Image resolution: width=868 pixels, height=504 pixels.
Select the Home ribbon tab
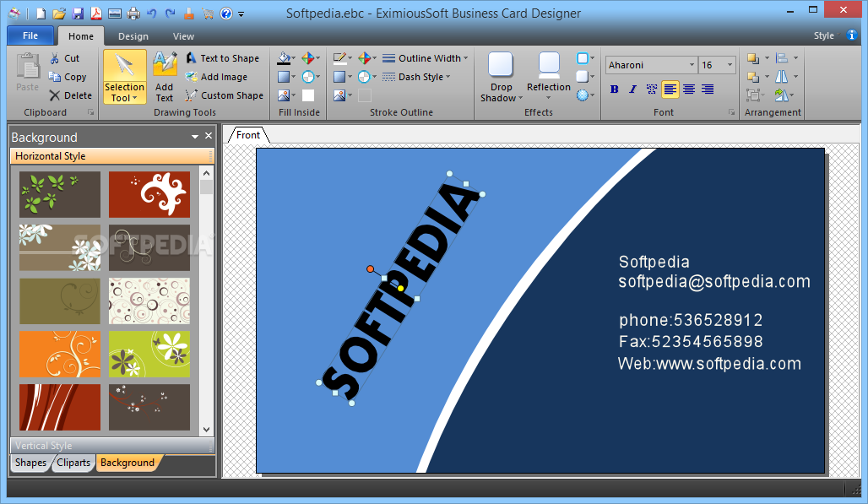81,36
